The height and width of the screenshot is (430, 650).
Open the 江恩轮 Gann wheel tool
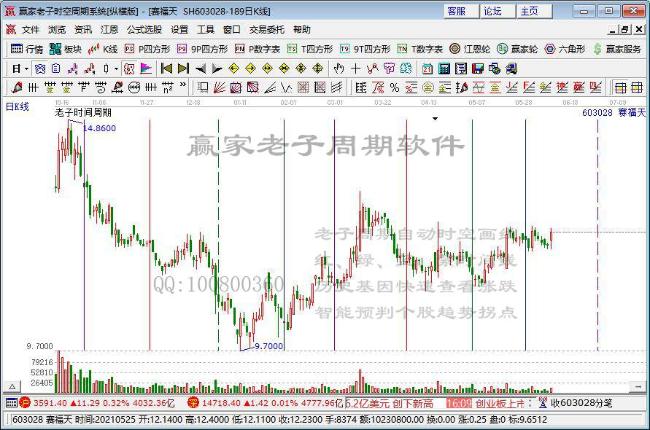click(x=470, y=49)
